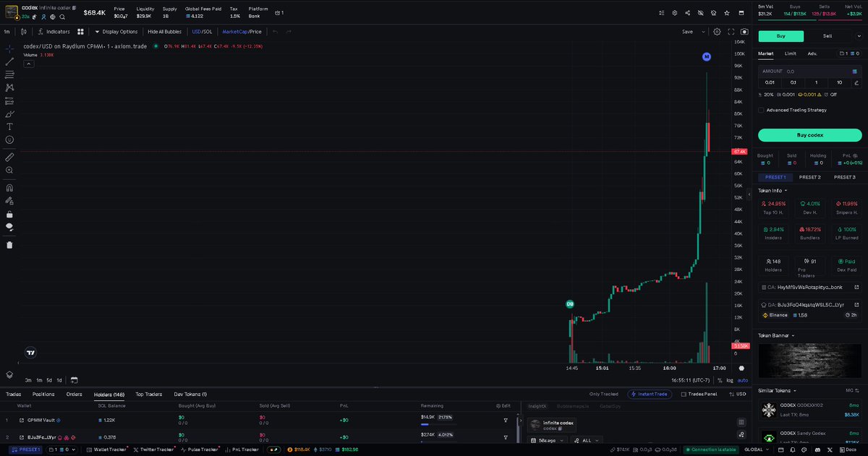The image size is (868, 456).
Task: Collapse the Token Info section
Action: [773, 191]
